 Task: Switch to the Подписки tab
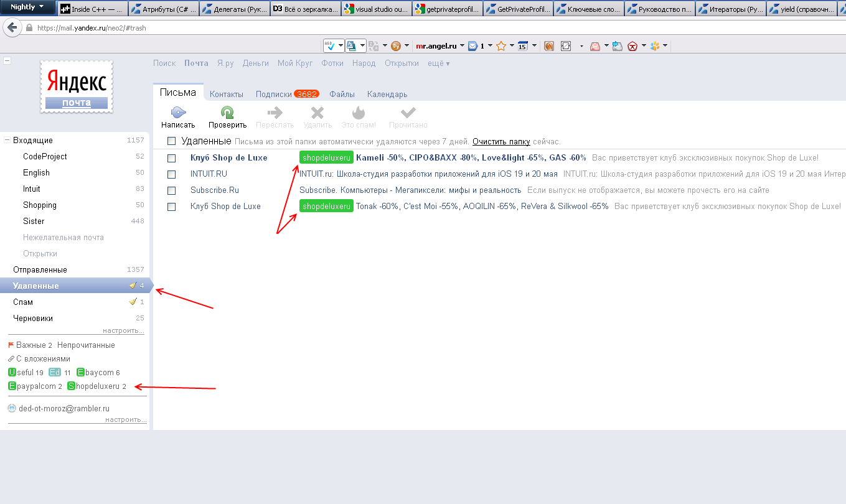tap(273, 94)
